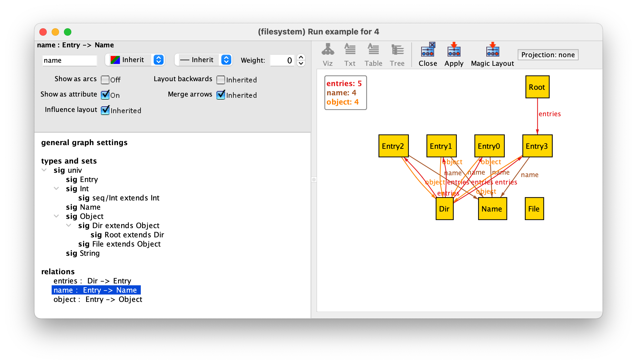Image resolution: width=637 pixels, height=364 pixels.
Task: Select sig Entry in the tree
Action: [82, 180]
